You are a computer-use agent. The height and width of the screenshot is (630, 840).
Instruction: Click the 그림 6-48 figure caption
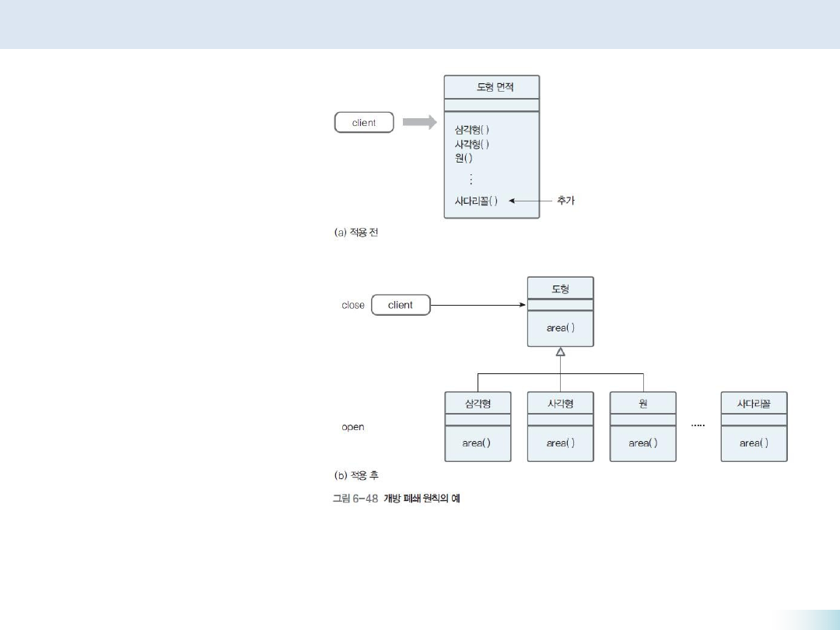coord(396,499)
